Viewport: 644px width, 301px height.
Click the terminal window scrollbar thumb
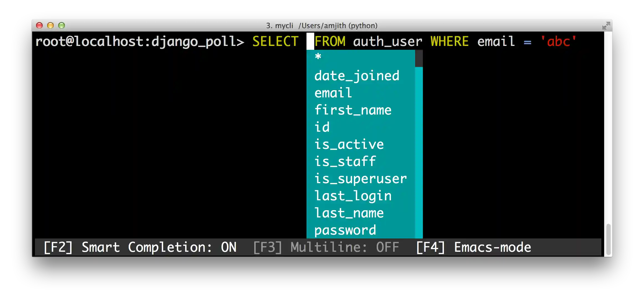pos(608,239)
